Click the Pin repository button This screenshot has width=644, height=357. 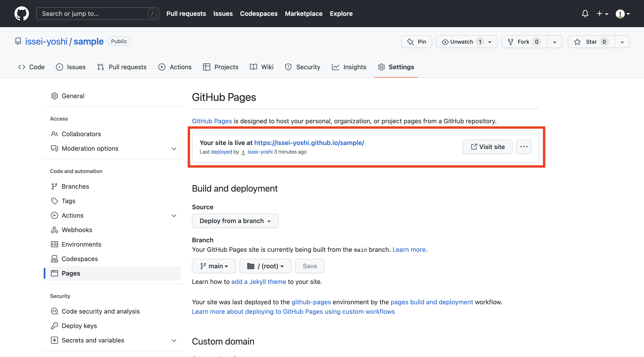coord(417,42)
